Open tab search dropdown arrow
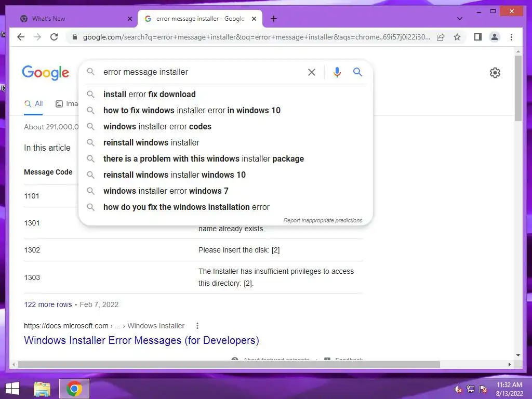The height and width of the screenshot is (399, 532). [x=460, y=19]
